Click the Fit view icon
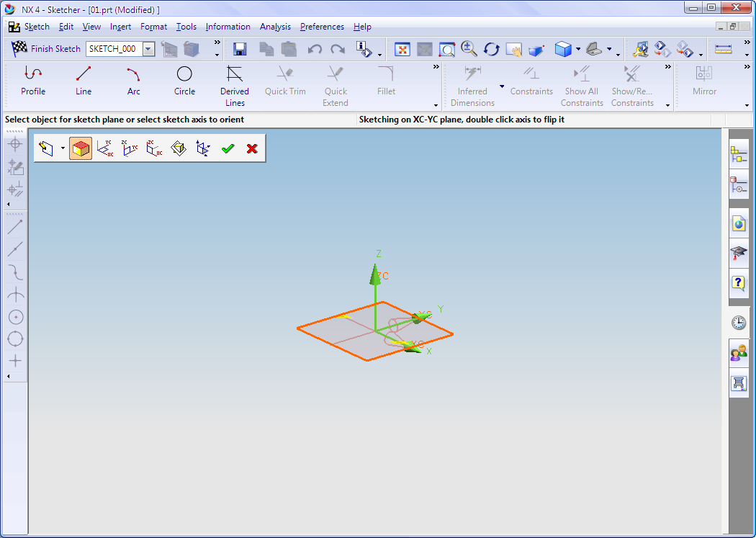 pos(402,49)
